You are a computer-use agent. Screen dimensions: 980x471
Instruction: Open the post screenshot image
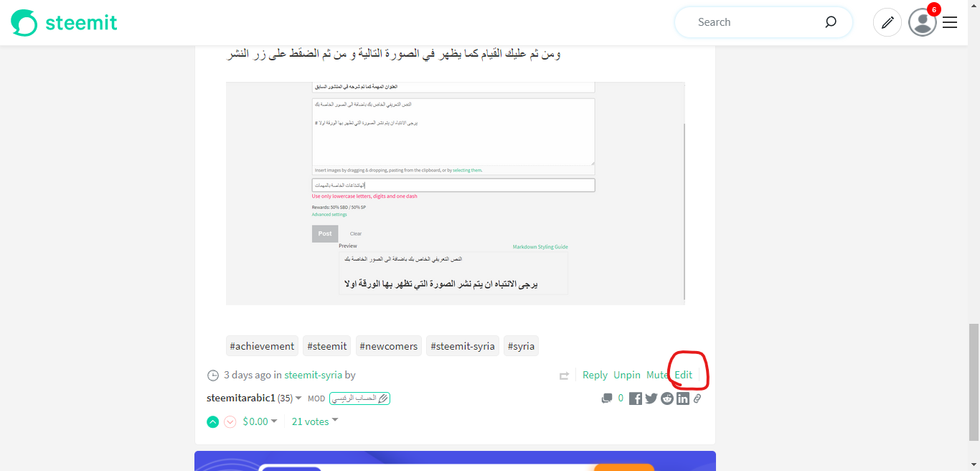tap(456, 193)
